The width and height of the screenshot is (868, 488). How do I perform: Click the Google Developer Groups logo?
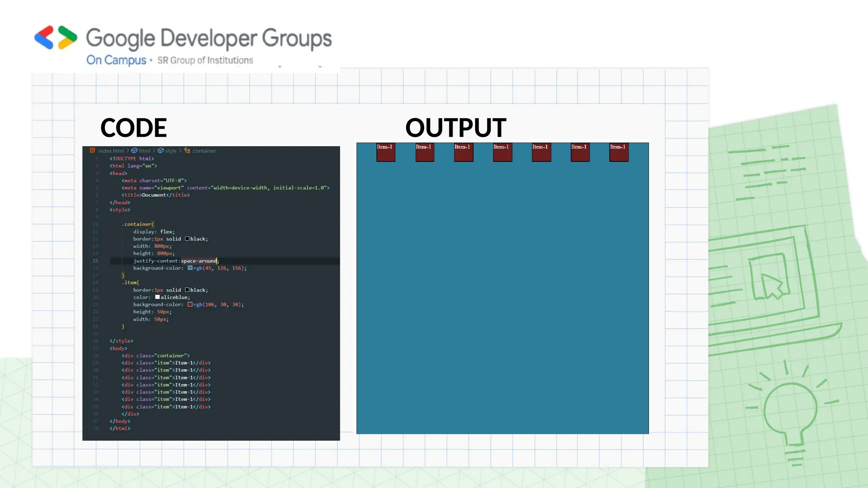[56, 38]
